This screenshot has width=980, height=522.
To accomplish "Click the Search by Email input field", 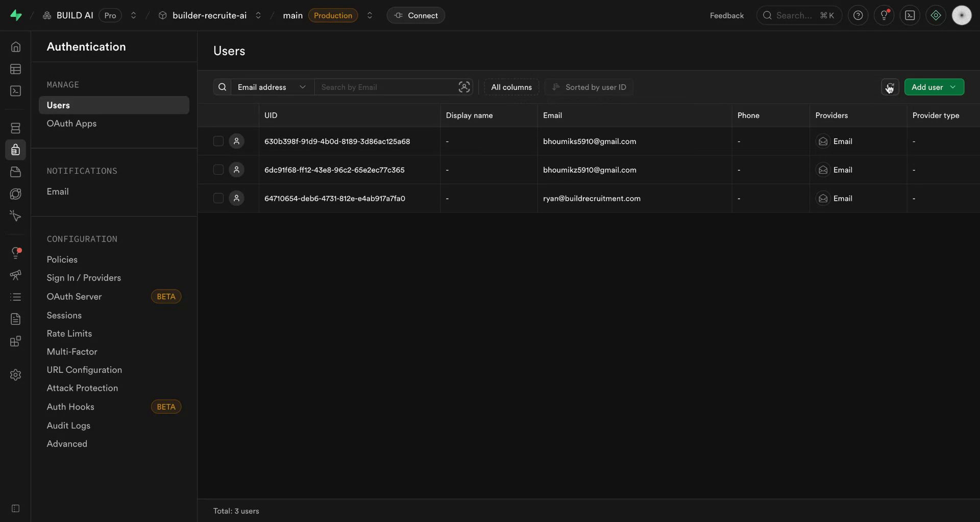I will coord(388,87).
